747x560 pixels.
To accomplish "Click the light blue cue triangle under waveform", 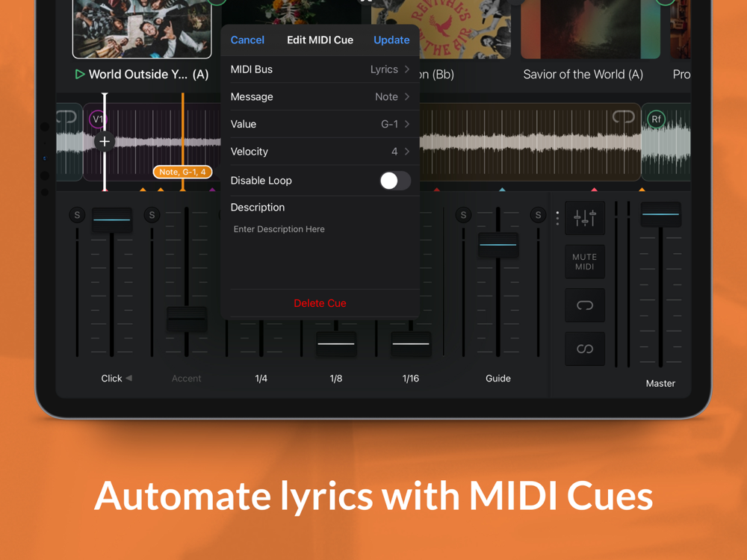I will [502, 190].
